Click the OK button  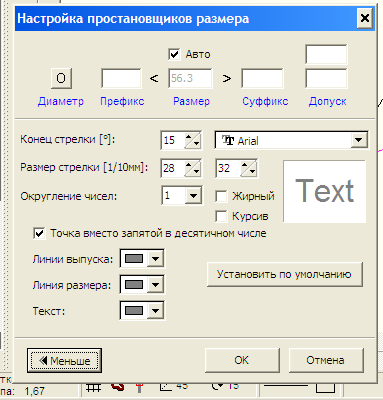pos(242,360)
